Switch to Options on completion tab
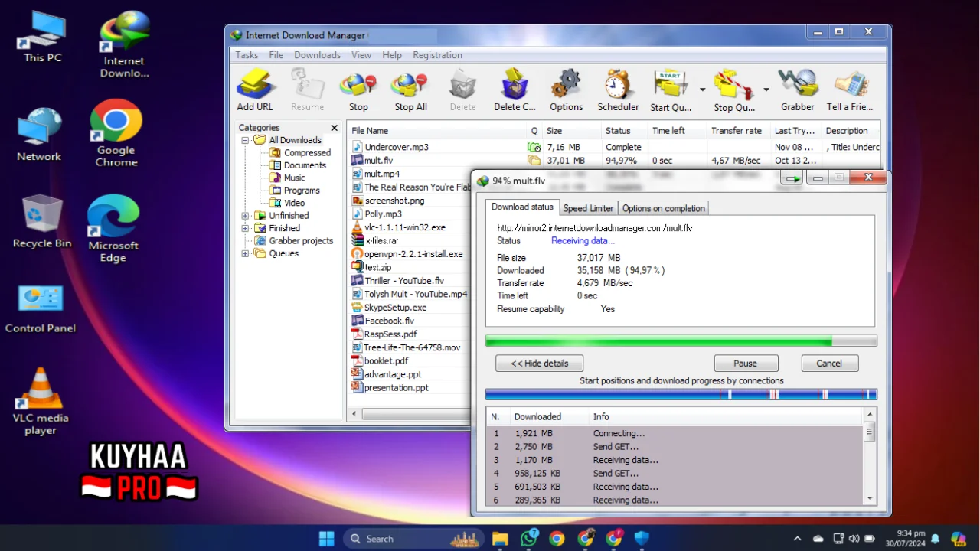This screenshot has width=980, height=551. (x=663, y=208)
